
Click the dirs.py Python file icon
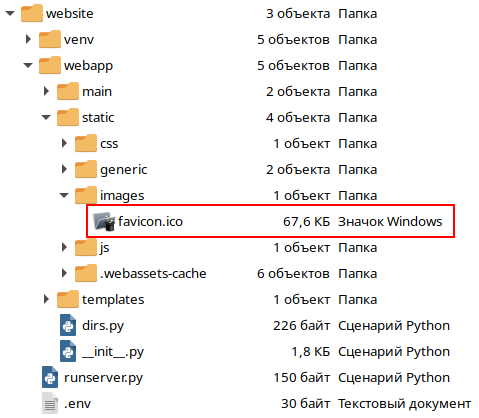tap(68, 325)
